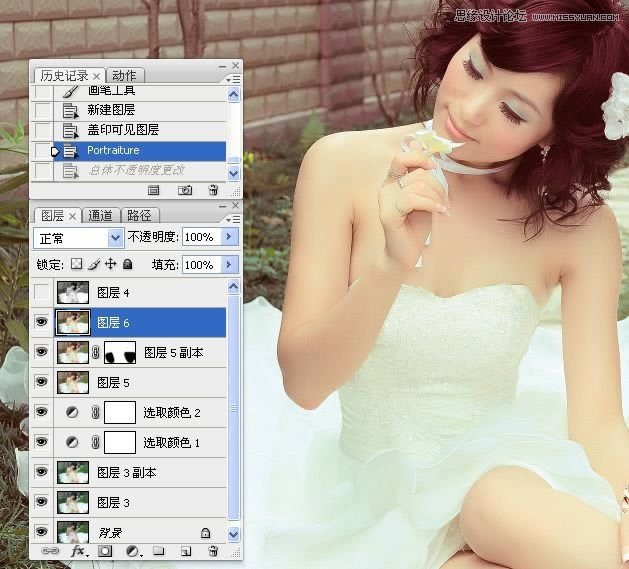Expand the 填充 fill slider arrow

[229, 265]
